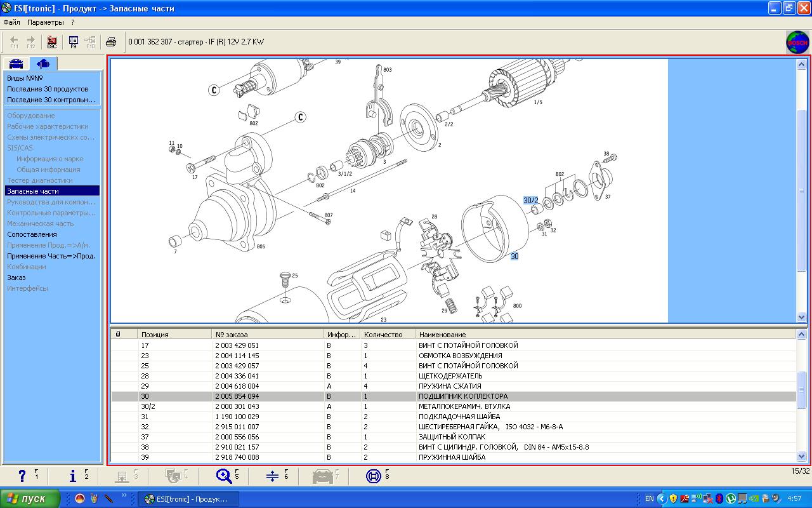Click the F2 information icon
812x508 pixels.
pyautogui.click(x=73, y=476)
